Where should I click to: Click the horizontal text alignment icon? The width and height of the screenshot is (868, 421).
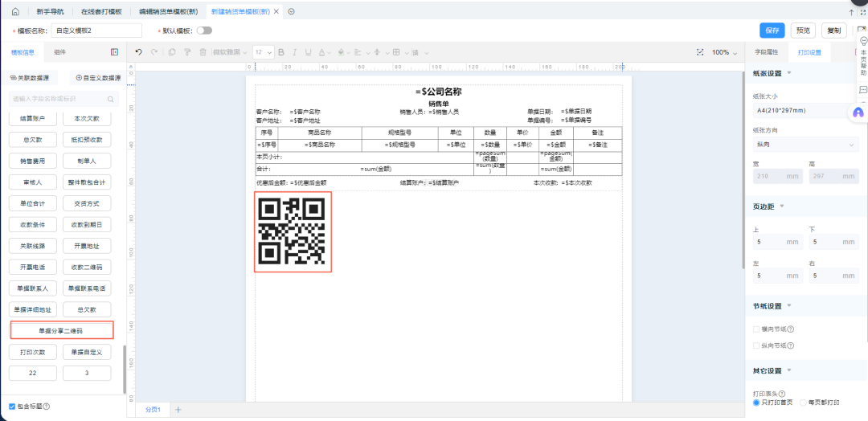click(358, 52)
